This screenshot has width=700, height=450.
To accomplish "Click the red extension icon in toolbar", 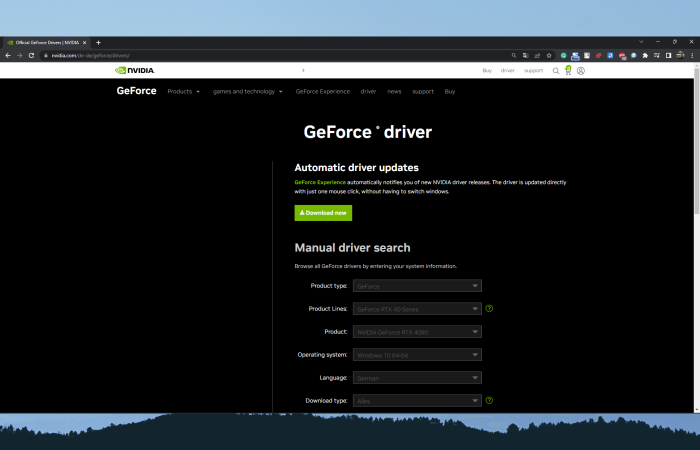I will click(599, 55).
